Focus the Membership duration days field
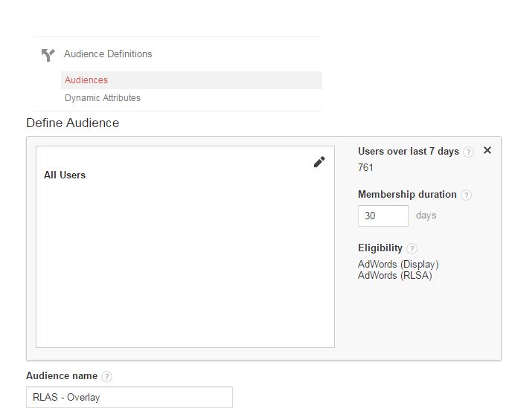The width and height of the screenshot is (512, 420). (383, 216)
